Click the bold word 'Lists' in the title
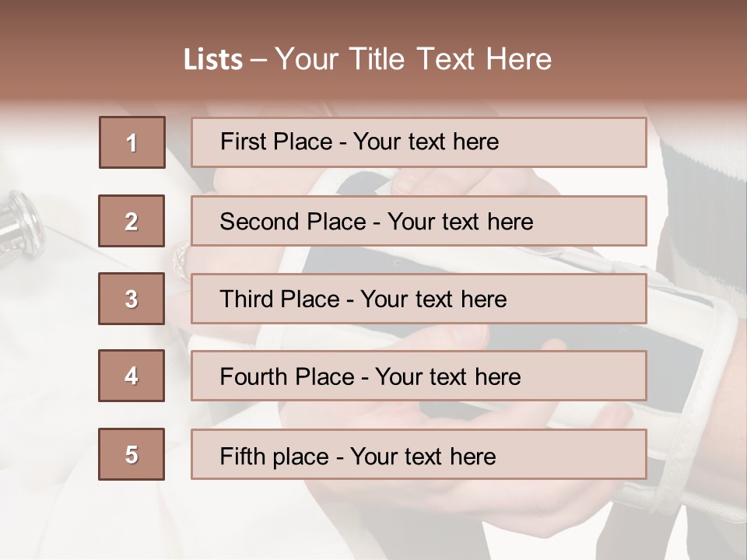Image resolution: width=747 pixels, height=560 pixels. click(212, 60)
